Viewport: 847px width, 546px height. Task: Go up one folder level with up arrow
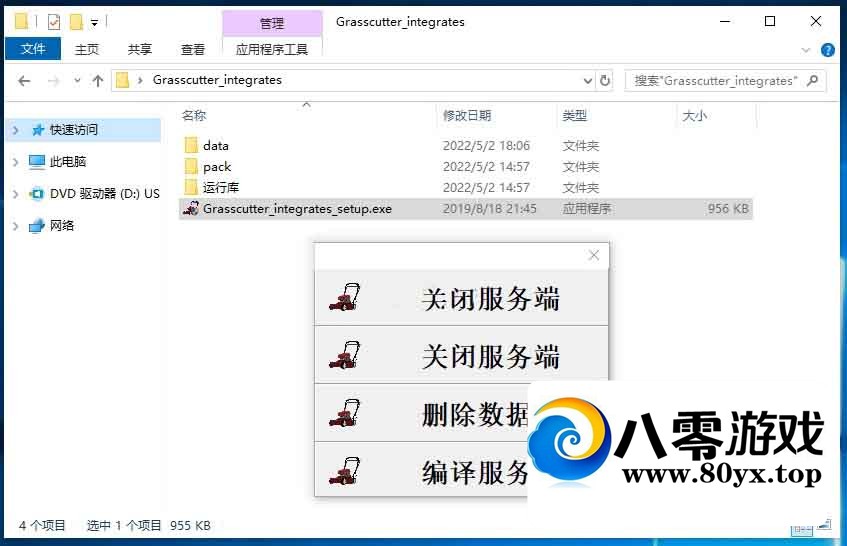click(x=97, y=81)
